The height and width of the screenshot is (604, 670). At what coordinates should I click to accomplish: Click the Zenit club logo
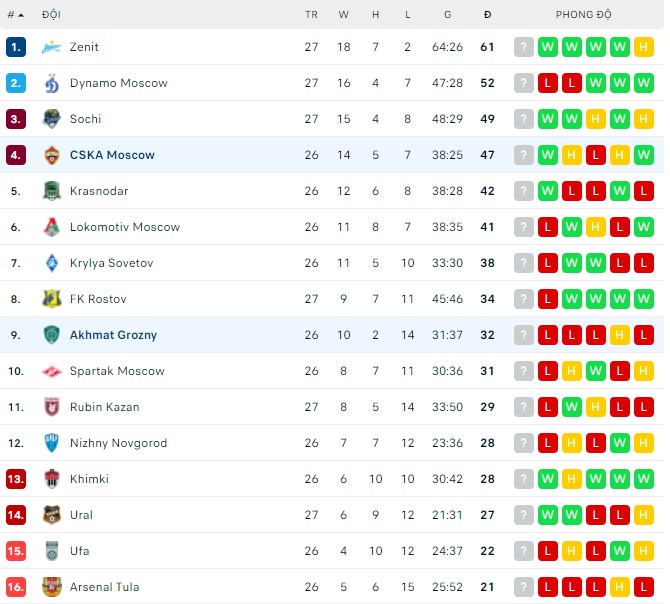52,47
